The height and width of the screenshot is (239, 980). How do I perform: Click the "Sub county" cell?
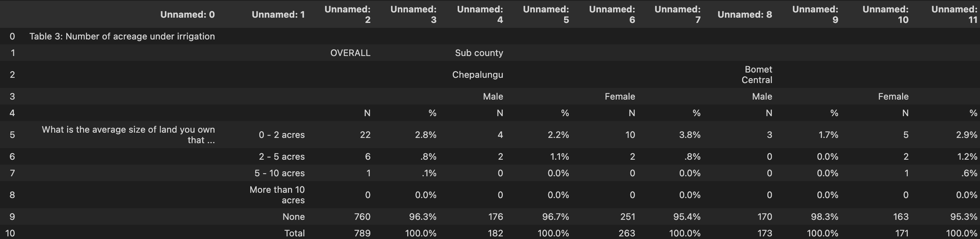point(479,53)
